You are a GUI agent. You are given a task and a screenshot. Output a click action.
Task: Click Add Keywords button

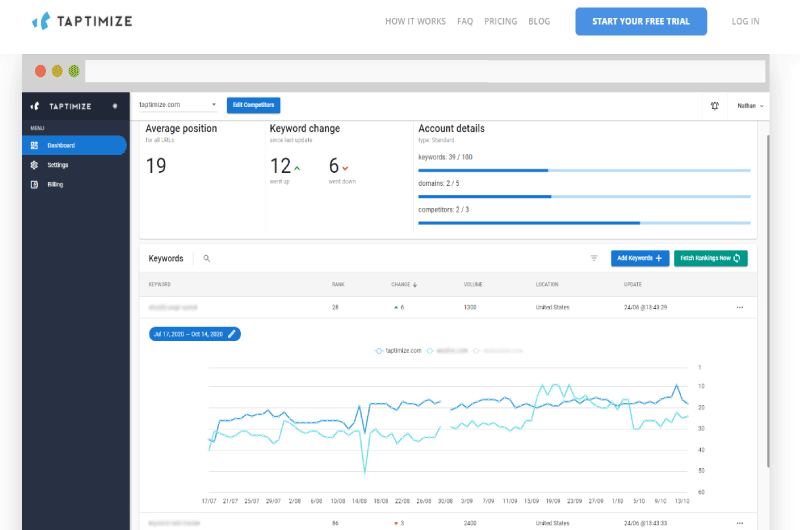[640, 258]
